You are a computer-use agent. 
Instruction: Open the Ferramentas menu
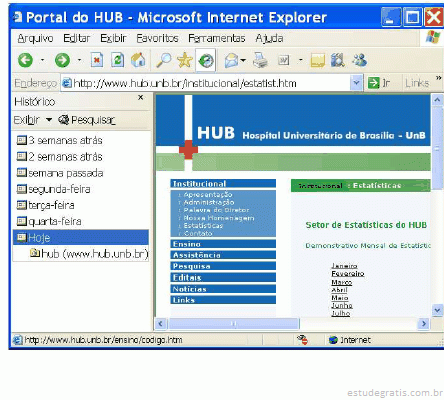tap(217, 38)
